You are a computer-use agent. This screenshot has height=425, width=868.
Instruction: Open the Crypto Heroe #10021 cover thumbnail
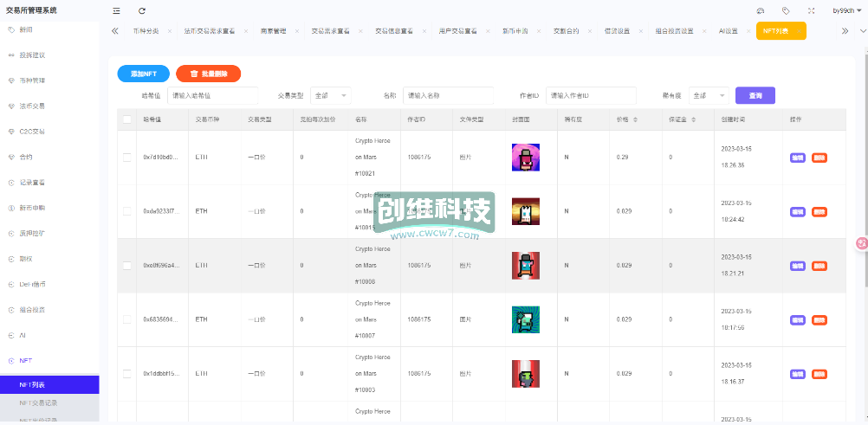coord(525,158)
